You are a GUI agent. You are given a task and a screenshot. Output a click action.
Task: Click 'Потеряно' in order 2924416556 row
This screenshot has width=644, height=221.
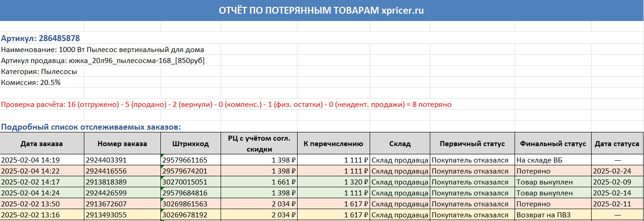click(553, 171)
